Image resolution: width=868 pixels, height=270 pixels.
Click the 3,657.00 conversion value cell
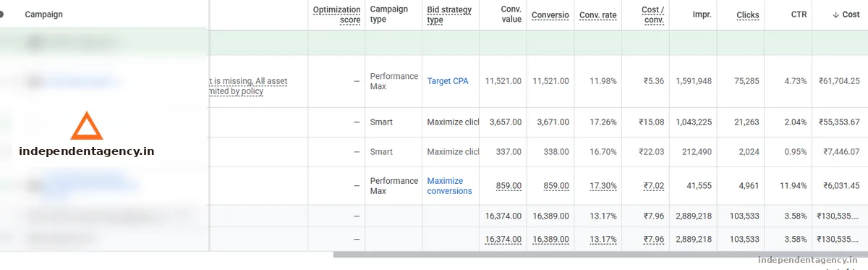click(506, 122)
